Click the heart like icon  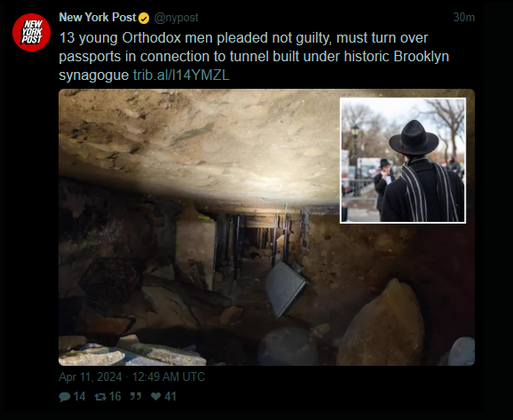(x=155, y=396)
